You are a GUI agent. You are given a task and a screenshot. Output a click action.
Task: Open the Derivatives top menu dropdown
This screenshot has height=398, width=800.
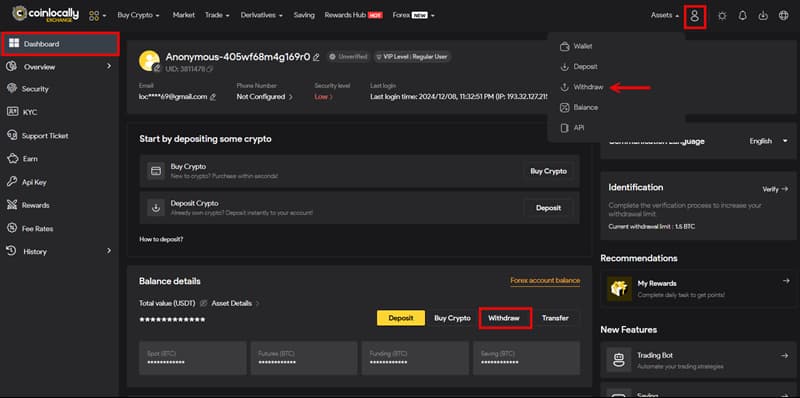pos(261,15)
